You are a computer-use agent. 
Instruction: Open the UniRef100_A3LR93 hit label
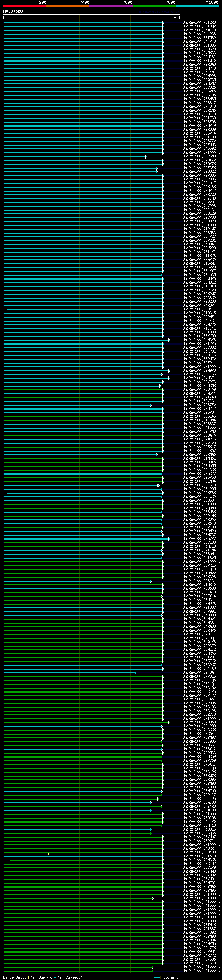[x=199, y=726]
